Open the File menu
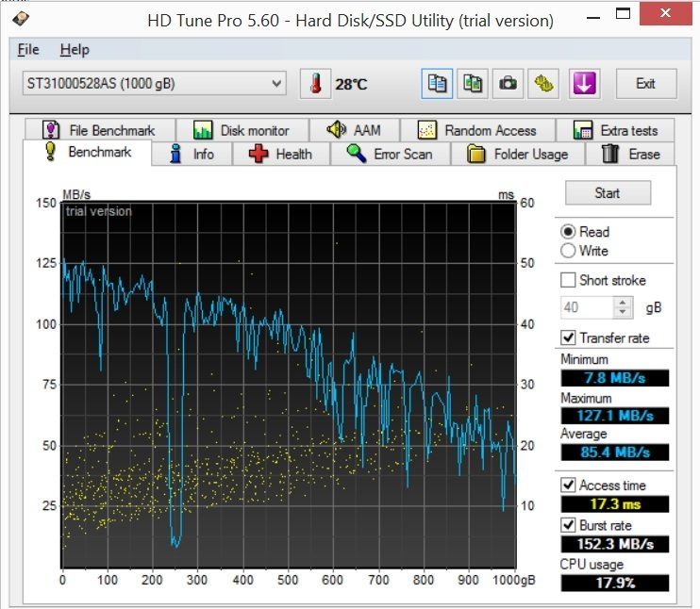Screen dimensions: 700x609 click(28, 50)
